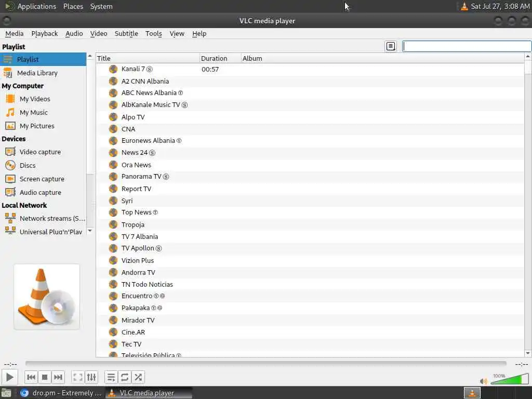Screen dimensions: 532x399
Task: Select Mirador TV entry
Action: tap(310, 320)
